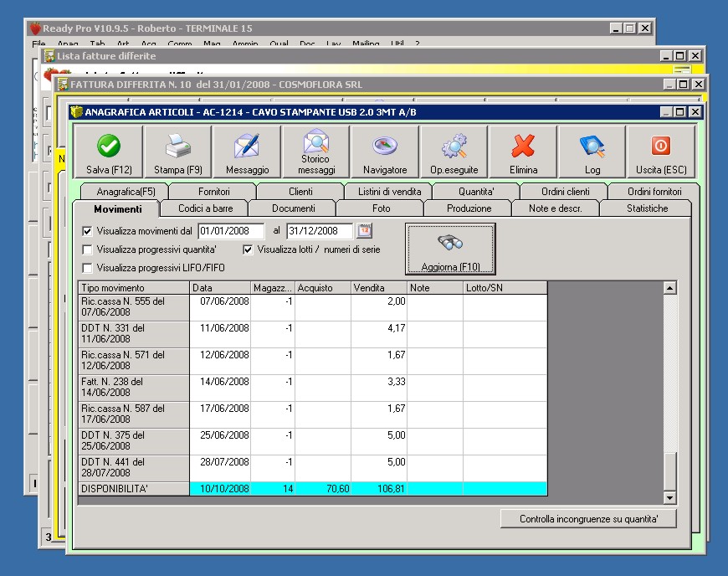Click the Salva (F12) green checkmark icon
The height and width of the screenshot is (576, 728).
(109, 147)
